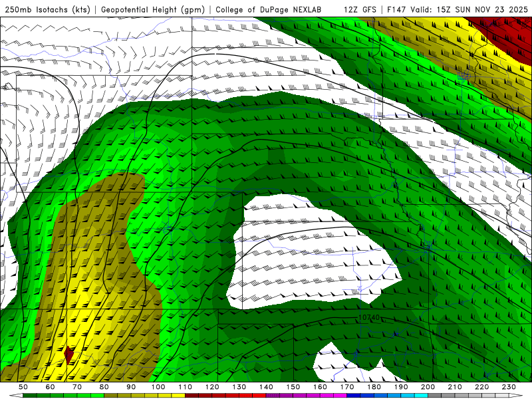Click the "140" label on the color scale
Image resolution: width=532 pixels, height=399 pixels.
[267, 387]
